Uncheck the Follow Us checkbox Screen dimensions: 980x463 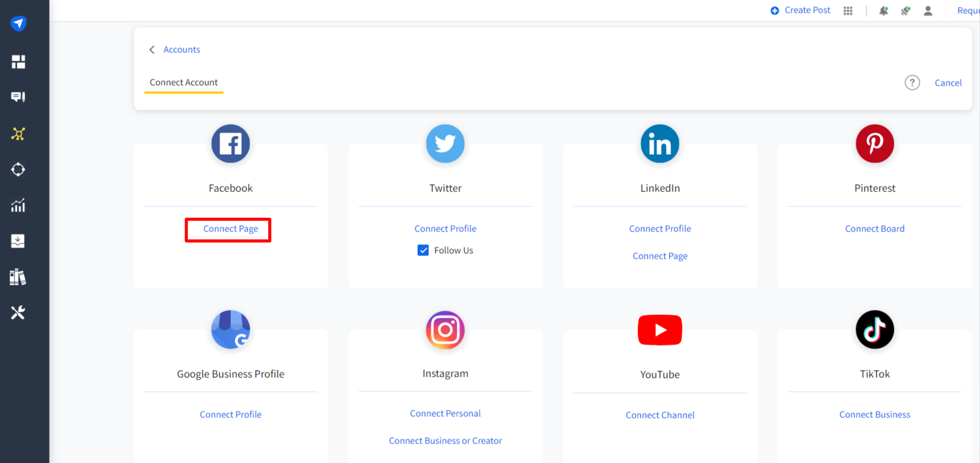(x=423, y=250)
